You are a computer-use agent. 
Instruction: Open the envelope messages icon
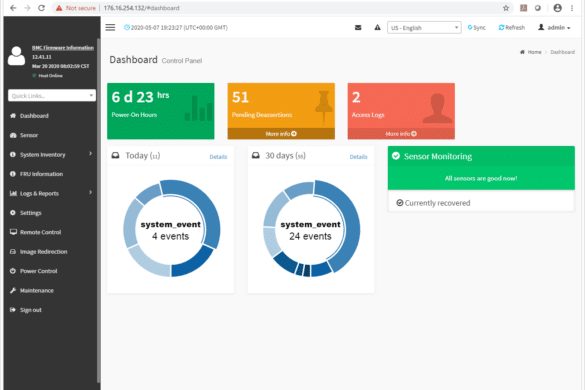click(x=358, y=27)
